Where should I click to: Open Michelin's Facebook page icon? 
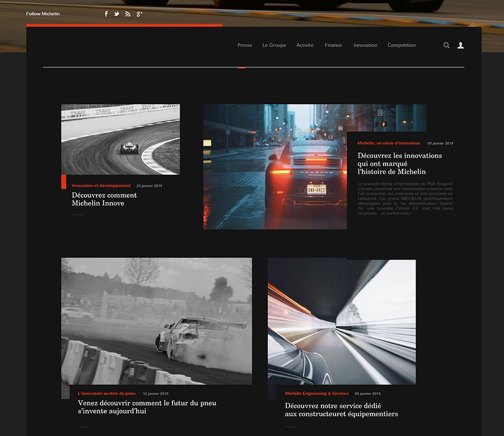tap(106, 14)
